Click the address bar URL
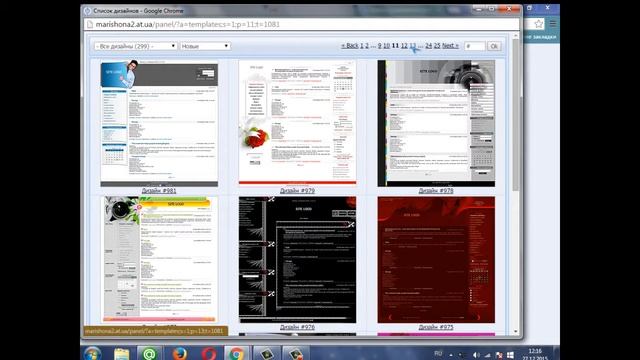 click(188, 24)
